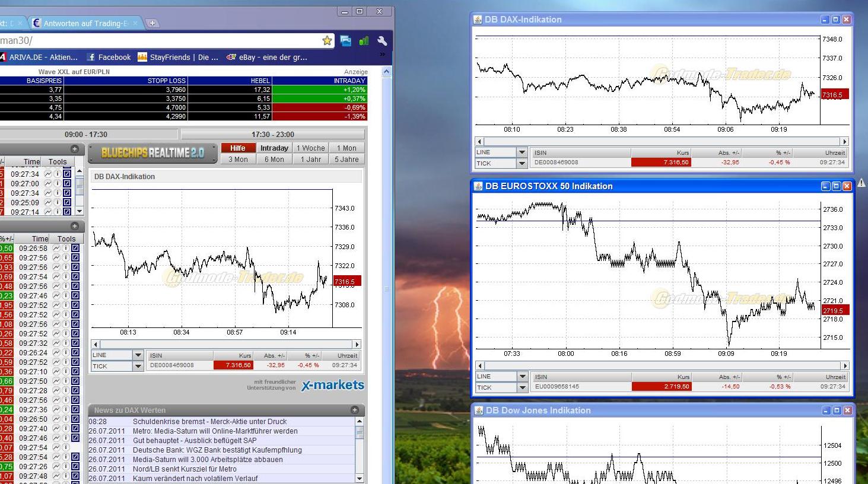Select the 17:30 - 23:00 session tab
This screenshot has width=868, height=484.
(x=273, y=135)
